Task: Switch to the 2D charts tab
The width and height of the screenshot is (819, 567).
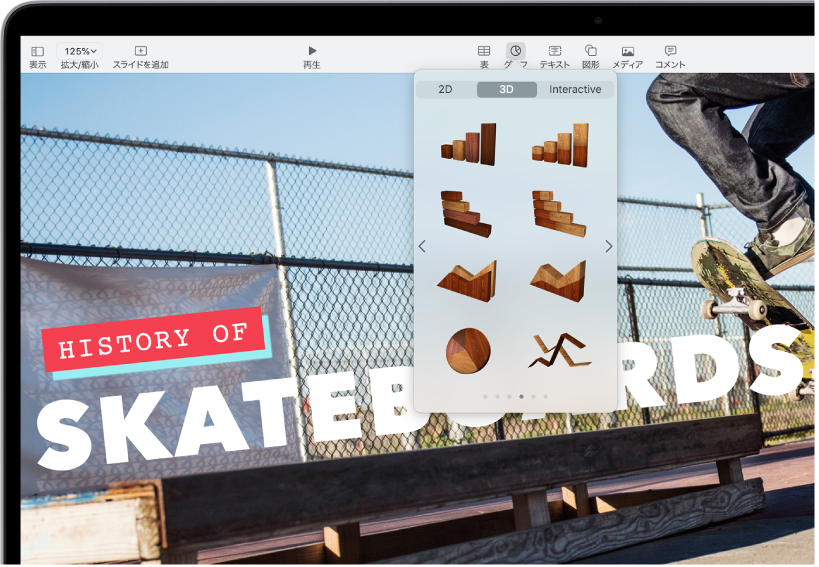Action: tap(446, 89)
